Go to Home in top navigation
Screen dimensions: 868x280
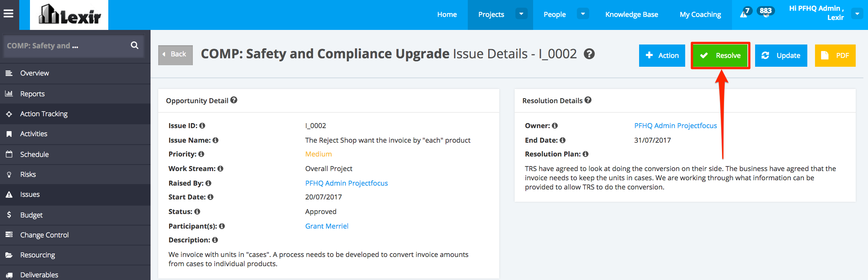click(447, 14)
